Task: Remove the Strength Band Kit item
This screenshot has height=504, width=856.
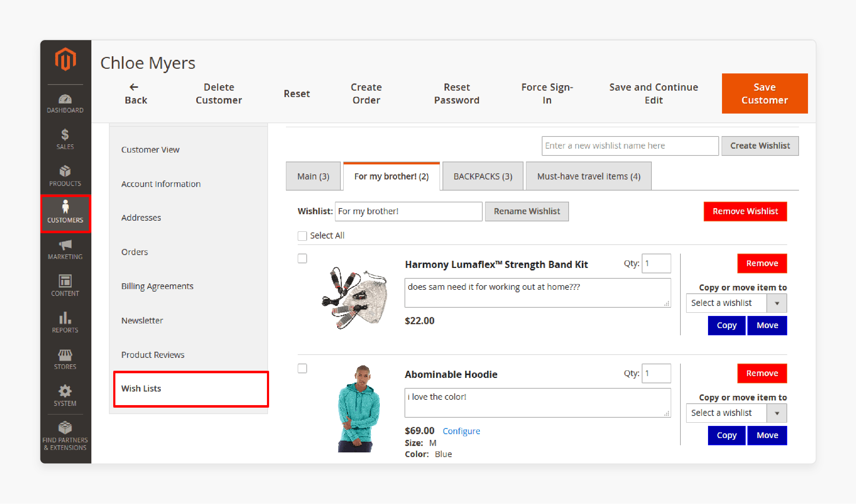Action: (762, 263)
